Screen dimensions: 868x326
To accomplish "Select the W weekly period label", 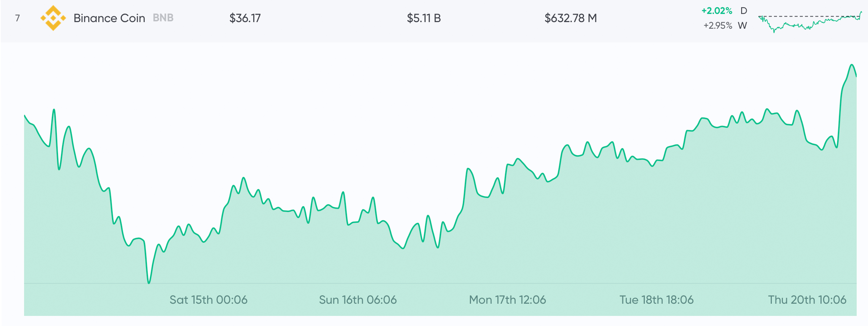I will (742, 26).
